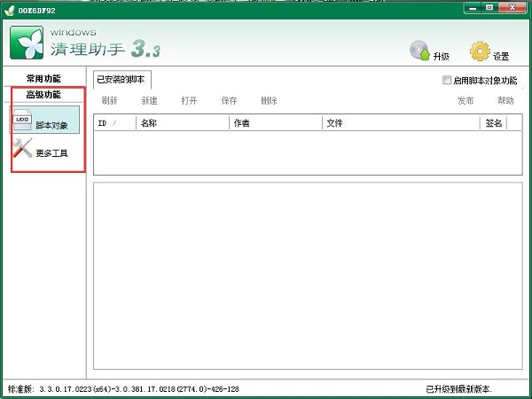Click the 新建 new script button
The image size is (532, 399).
click(x=149, y=100)
